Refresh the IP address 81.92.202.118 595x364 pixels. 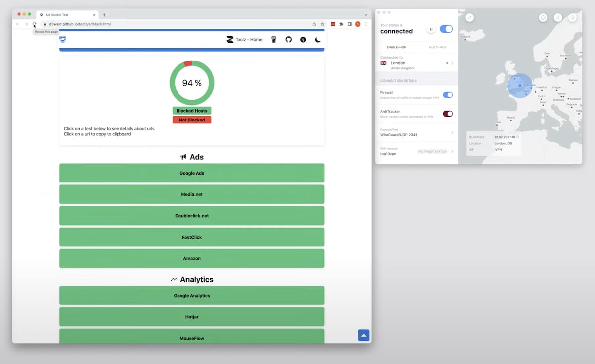coord(517,137)
